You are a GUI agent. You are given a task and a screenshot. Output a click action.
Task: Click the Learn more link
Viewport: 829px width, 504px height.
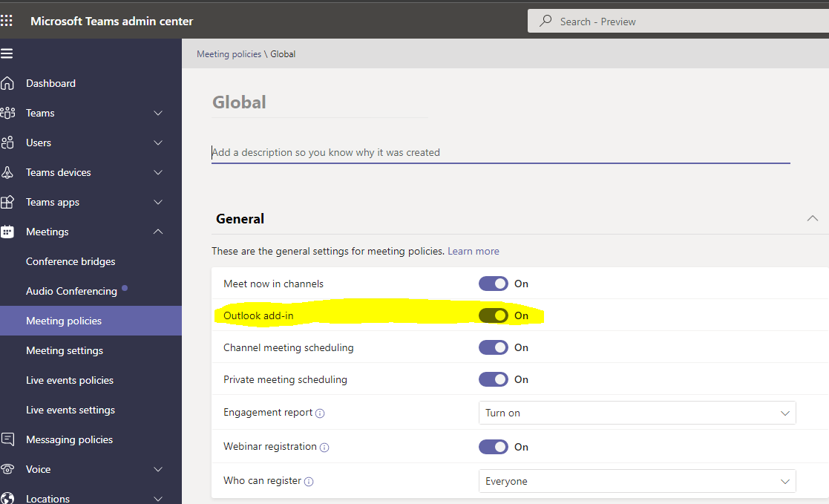[473, 251]
